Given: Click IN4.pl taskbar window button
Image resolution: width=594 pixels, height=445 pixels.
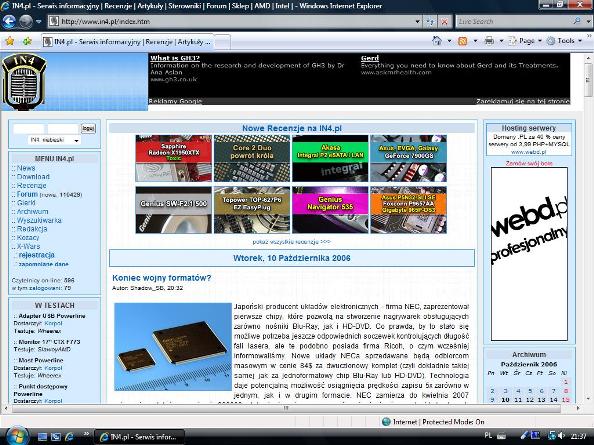Looking at the screenshot, I should [139, 437].
